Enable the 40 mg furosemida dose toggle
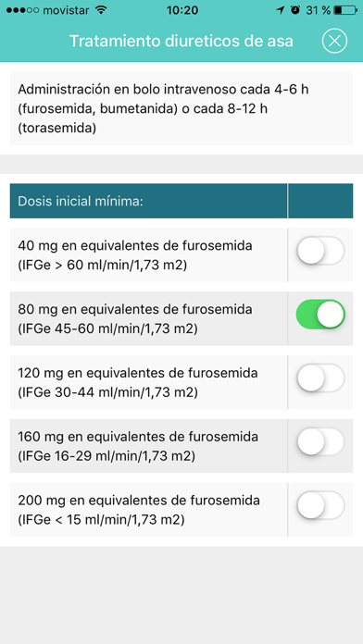The width and height of the screenshot is (363, 644). (x=320, y=251)
